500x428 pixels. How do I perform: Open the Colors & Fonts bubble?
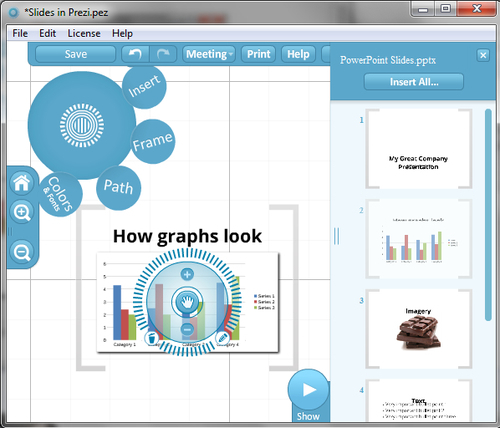(60, 194)
